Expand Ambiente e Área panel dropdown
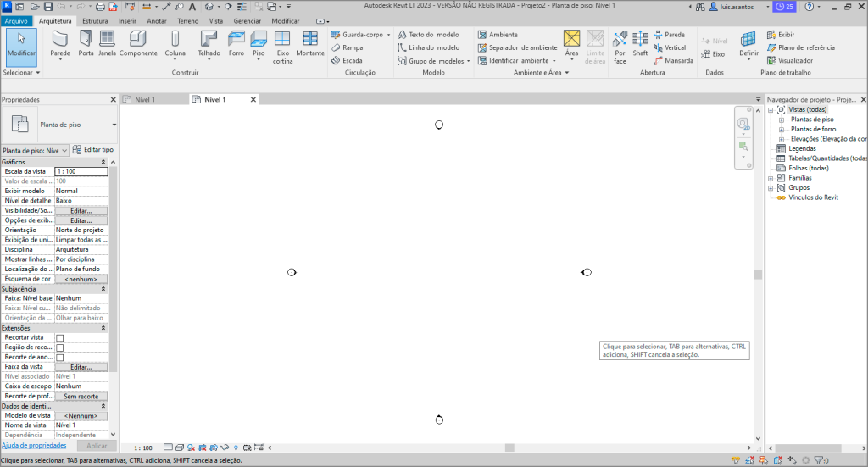Viewport: 868px width, 467px height. pyautogui.click(x=541, y=73)
